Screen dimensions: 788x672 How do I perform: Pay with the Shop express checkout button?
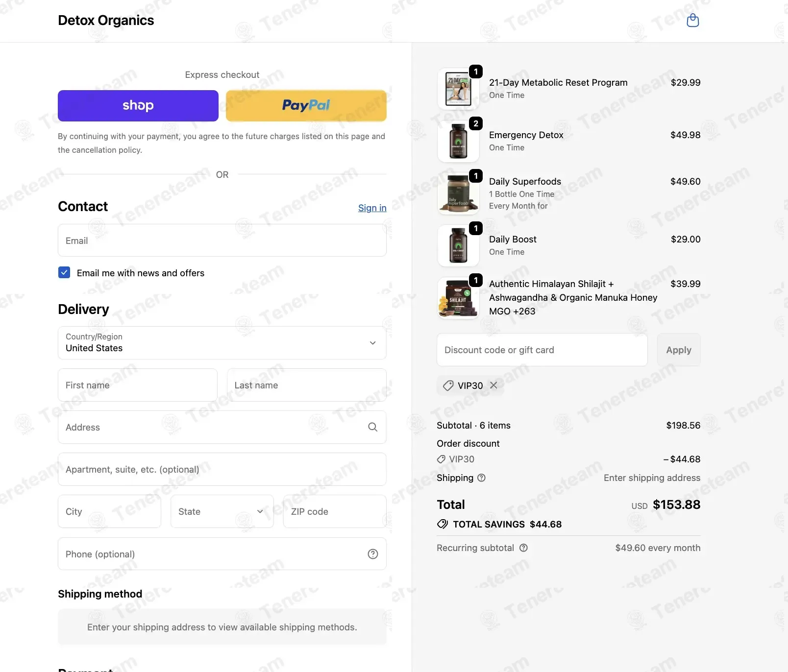point(138,106)
